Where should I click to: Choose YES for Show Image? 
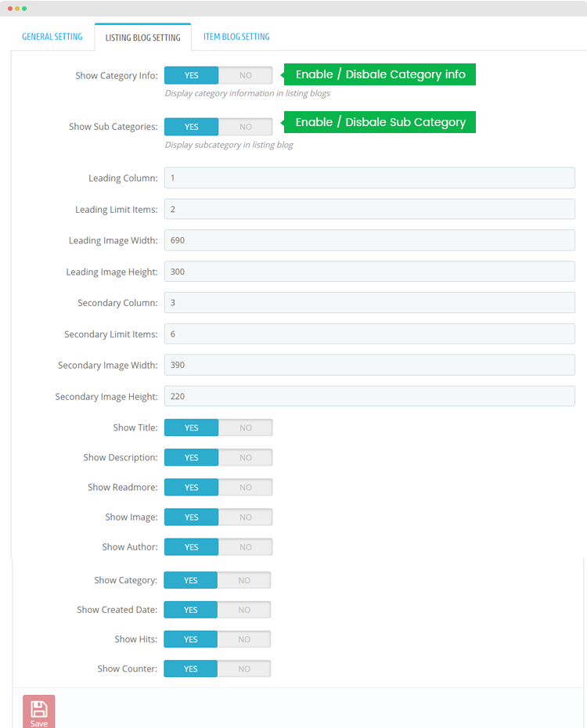click(x=191, y=517)
